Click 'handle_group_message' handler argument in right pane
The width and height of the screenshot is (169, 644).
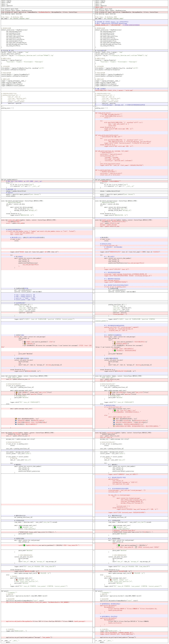point(115,610)
